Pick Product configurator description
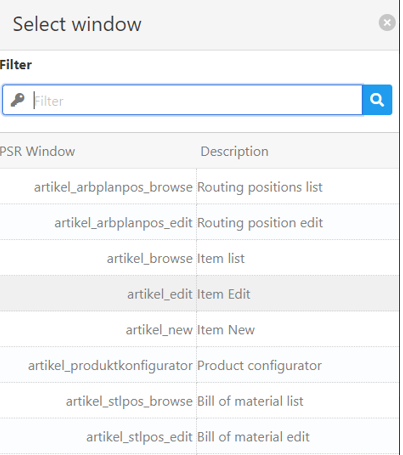 point(260,366)
